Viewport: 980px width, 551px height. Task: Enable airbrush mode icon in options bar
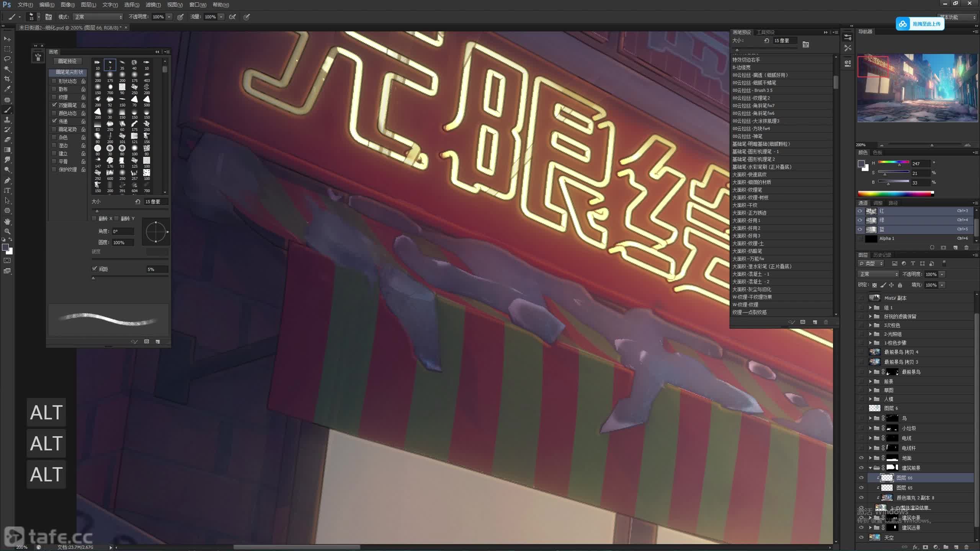[232, 17]
